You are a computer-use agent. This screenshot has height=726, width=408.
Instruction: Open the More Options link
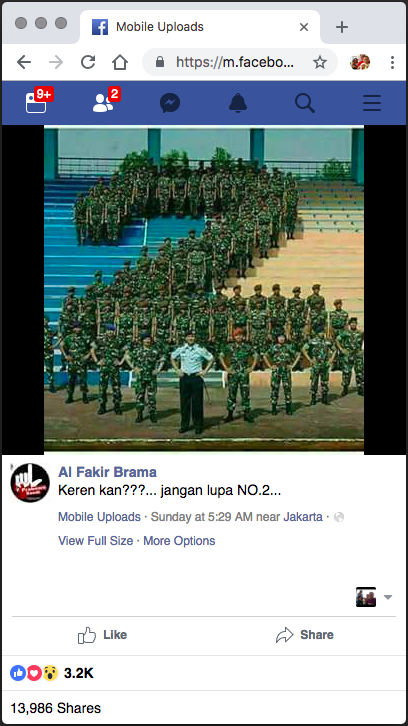[x=179, y=541]
